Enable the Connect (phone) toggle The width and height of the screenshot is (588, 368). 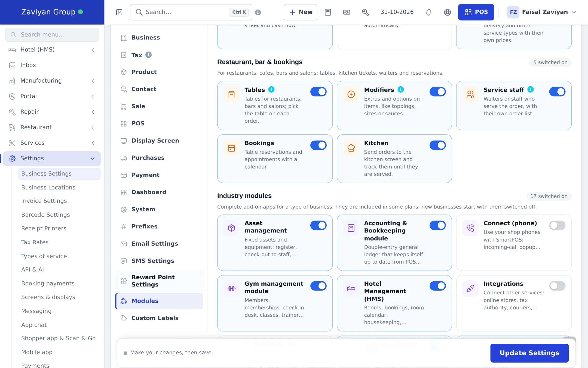[x=557, y=225]
